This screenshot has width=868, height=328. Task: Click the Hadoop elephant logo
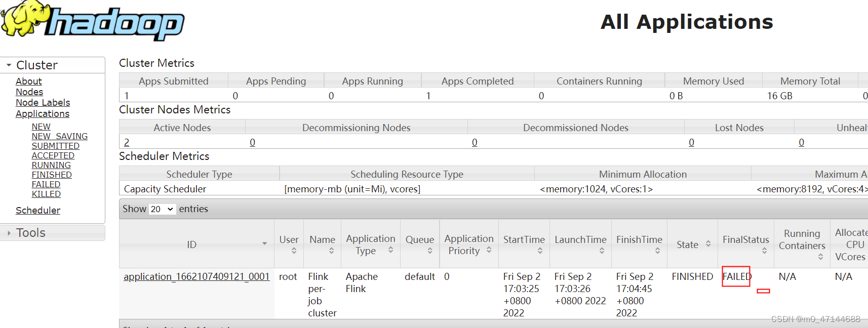92,20
